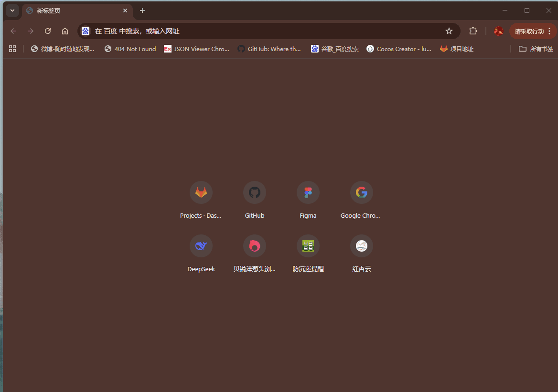This screenshot has width=558, height=392.
Task: Open the 红杏云 shortcut tile
Action: tap(361, 253)
